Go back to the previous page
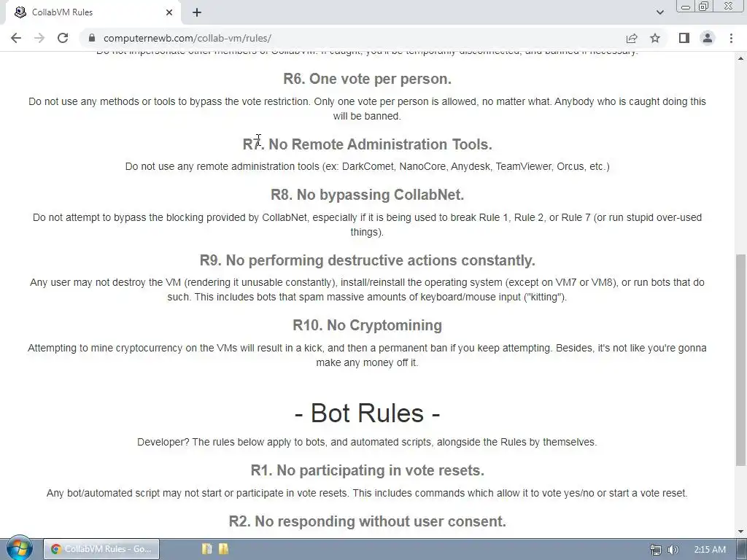The image size is (747, 560). pos(16,38)
